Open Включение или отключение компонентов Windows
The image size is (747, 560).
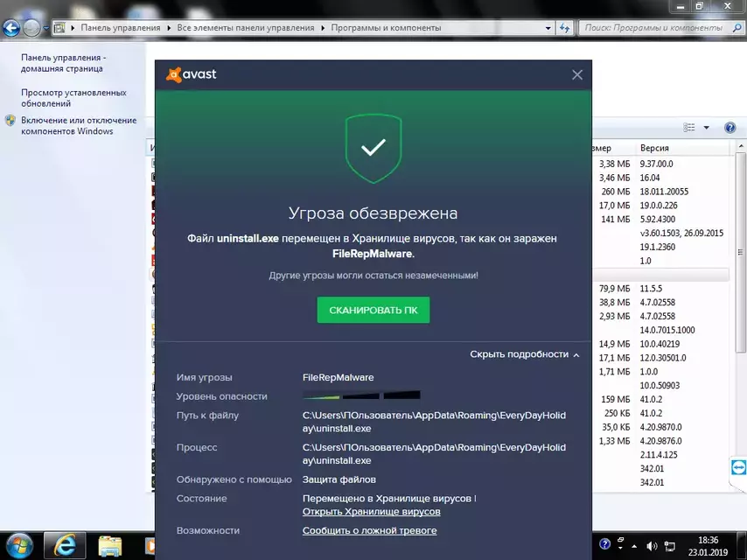click(79, 126)
